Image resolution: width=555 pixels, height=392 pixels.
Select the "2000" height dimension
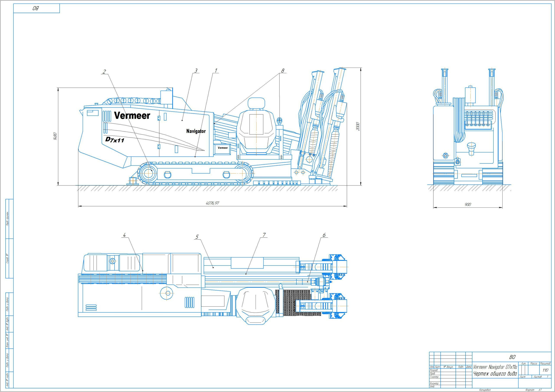click(358, 126)
